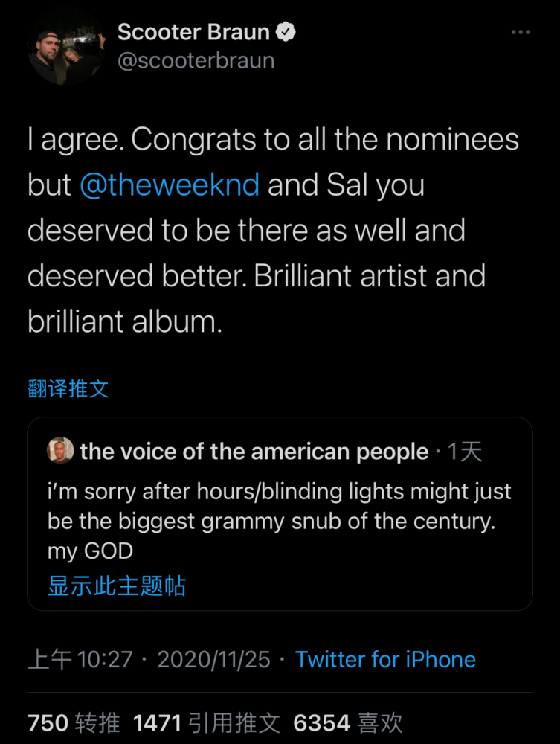Open the Scooter Braun display name
This screenshot has height=744, width=560.
coord(193,32)
